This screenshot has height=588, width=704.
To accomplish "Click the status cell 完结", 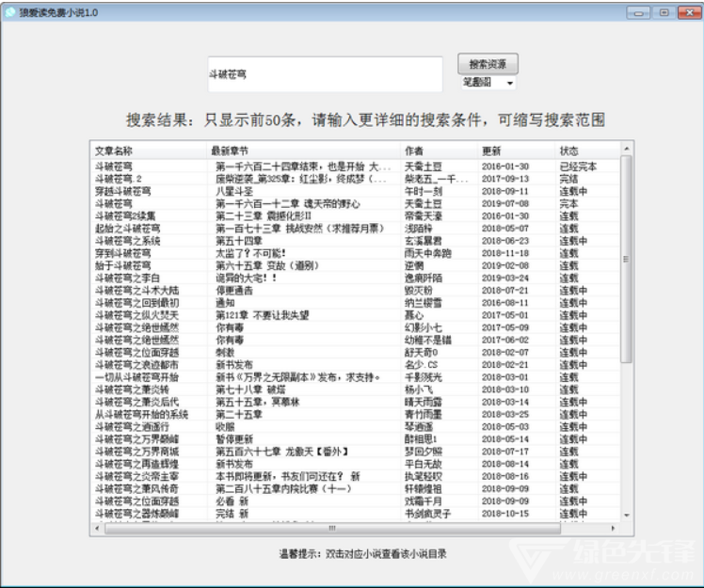I will (x=568, y=179).
